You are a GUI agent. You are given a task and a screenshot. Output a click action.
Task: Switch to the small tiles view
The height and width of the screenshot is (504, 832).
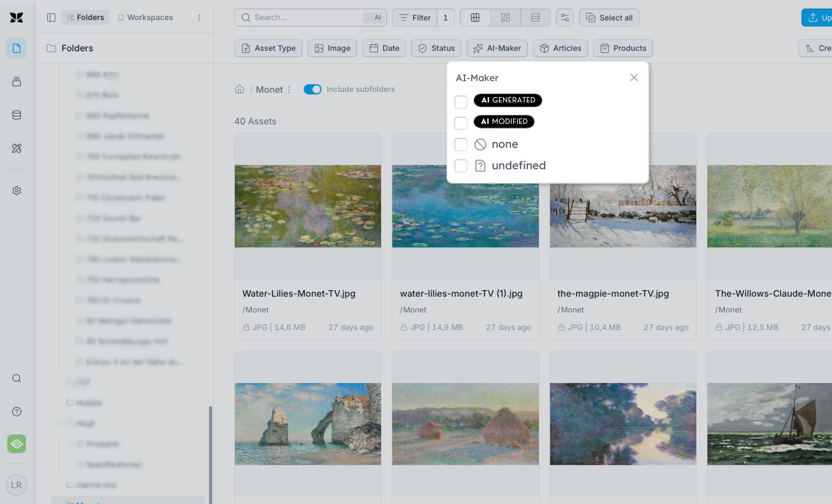coord(506,18)
